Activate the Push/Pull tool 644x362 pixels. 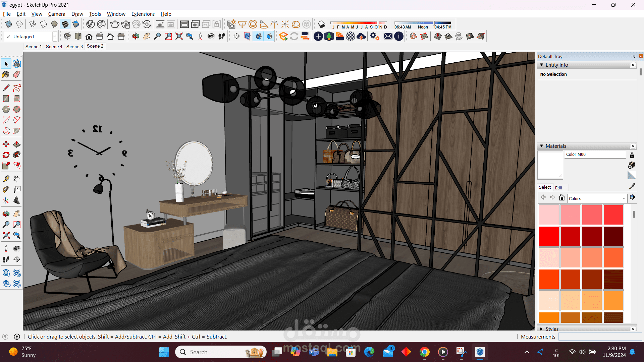(x=17, y=144)
